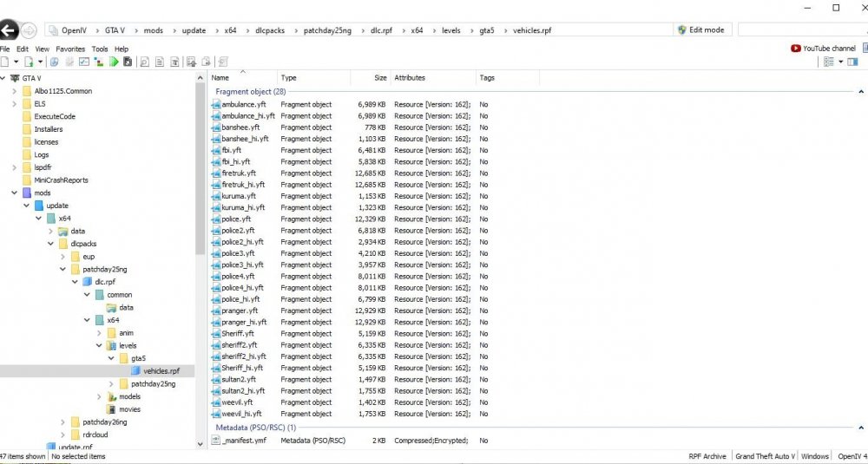The height and width of the screenshot is (464, 868).
Task: Expand the ELS tree node
Action: point(15,104)
